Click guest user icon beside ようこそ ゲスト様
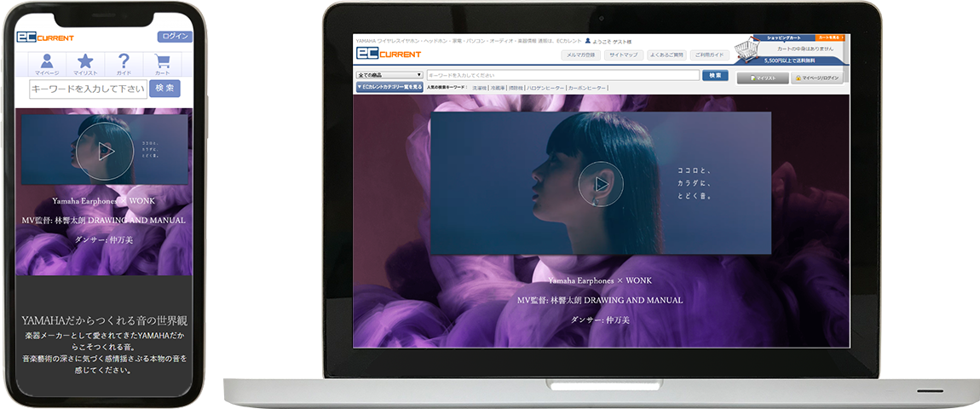 (x=587, y=40)
